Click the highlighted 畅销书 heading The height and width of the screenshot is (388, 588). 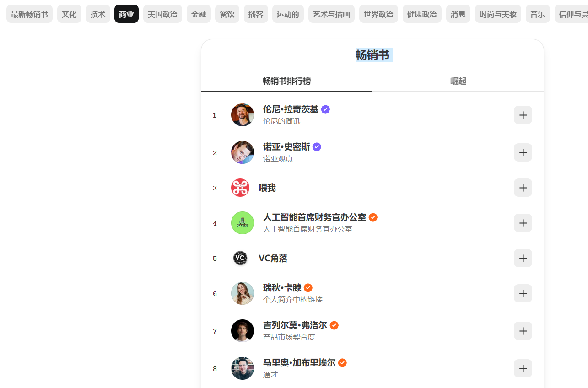(x=372, y=55)
